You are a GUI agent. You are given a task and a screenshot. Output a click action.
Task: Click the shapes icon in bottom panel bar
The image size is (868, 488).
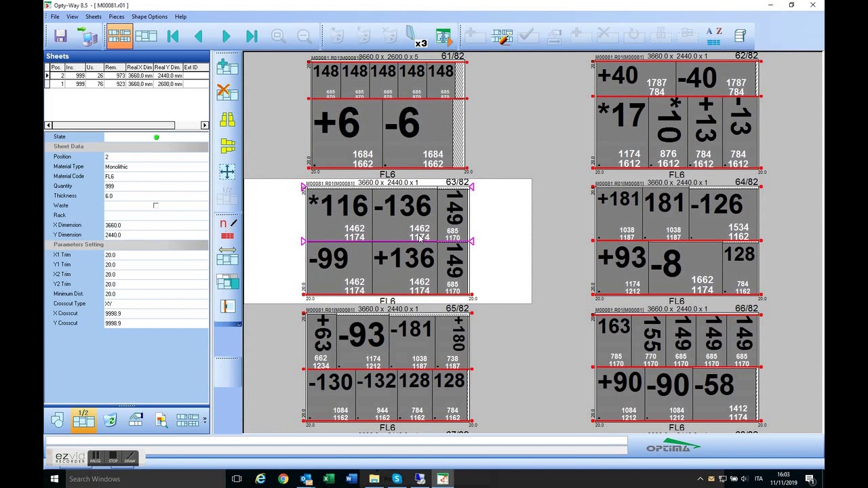pos(58,421)
